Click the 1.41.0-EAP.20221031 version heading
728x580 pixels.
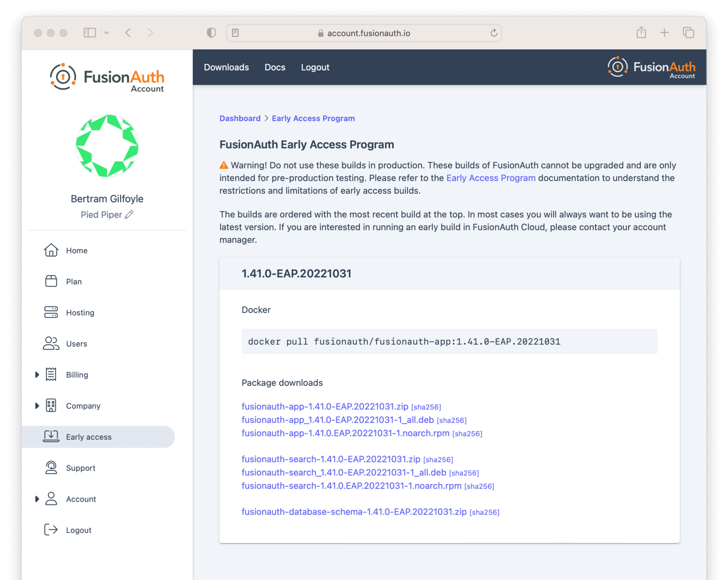click(296, 273)
